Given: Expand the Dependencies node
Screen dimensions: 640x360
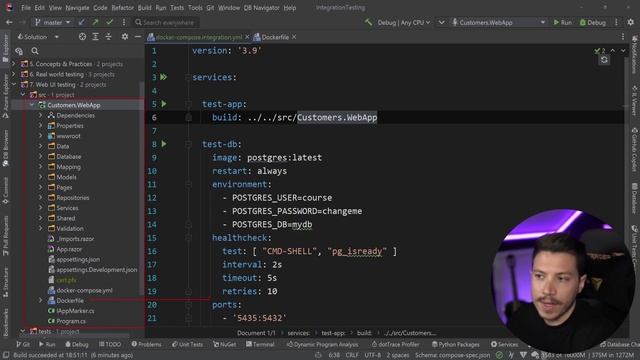Looking at the screenshot, I should 40,116.
